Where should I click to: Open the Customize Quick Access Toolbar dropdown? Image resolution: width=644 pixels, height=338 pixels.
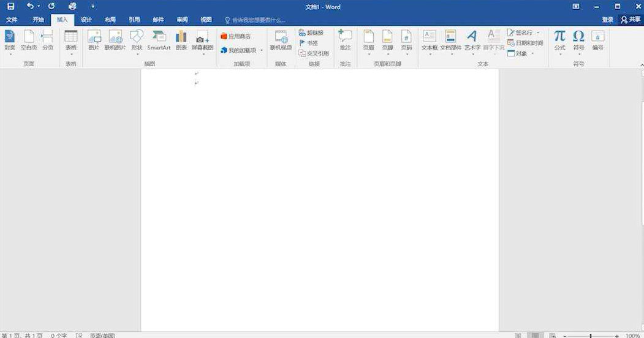93,6
